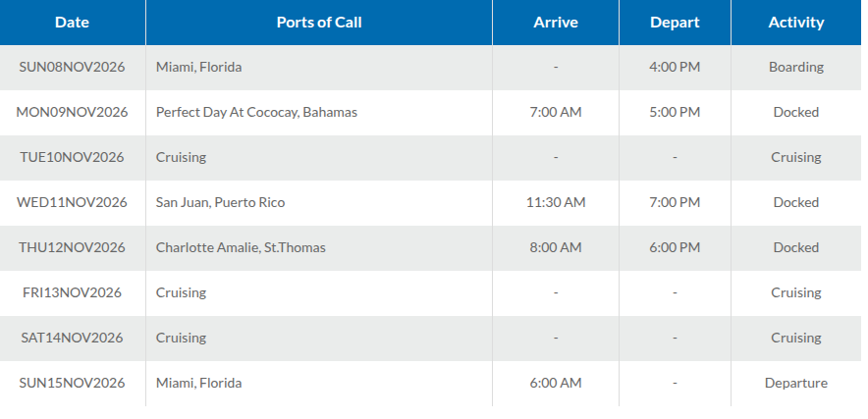
Task: Click Perfect Day At Cococay, Bahamas
Action: coord(256,113)
